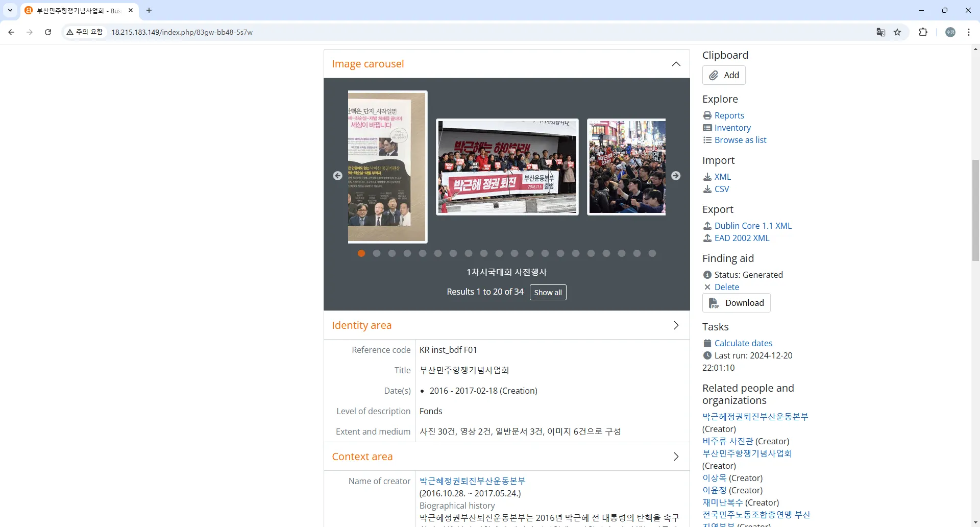Open the Chrome three-dot menu
980x527 pixels.
969,32
